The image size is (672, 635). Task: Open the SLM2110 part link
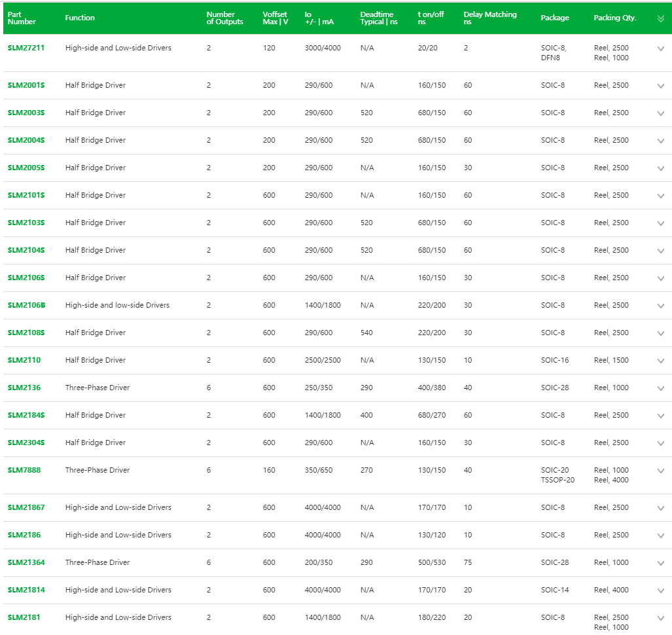click(24, 360)
